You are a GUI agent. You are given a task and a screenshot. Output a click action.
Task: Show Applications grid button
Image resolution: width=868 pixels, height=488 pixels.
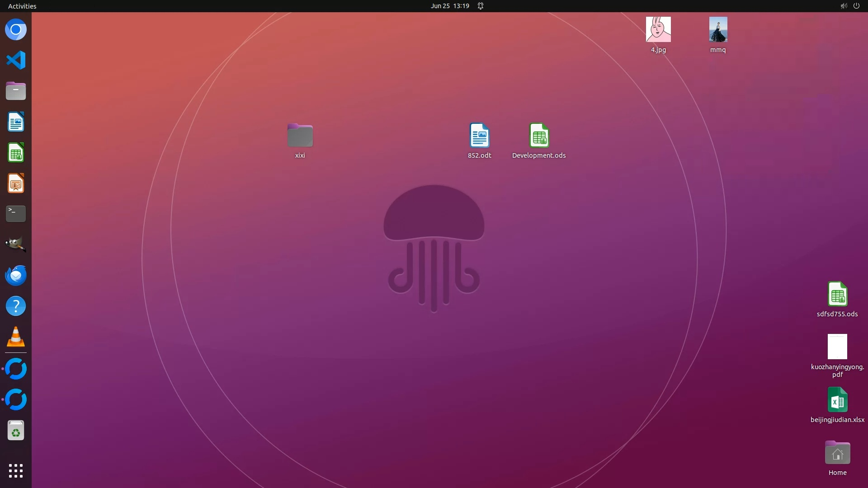16,471
